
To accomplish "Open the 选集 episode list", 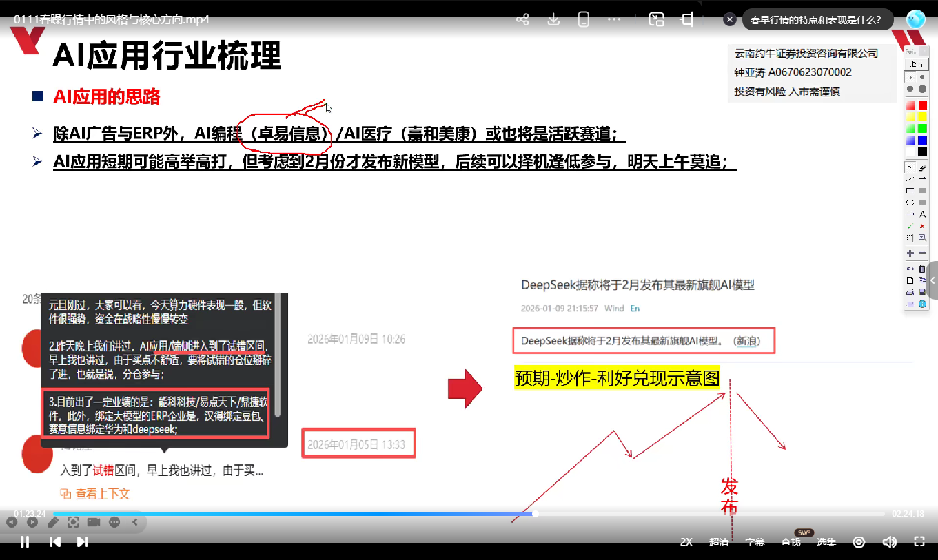I will [x=826, y=542].
